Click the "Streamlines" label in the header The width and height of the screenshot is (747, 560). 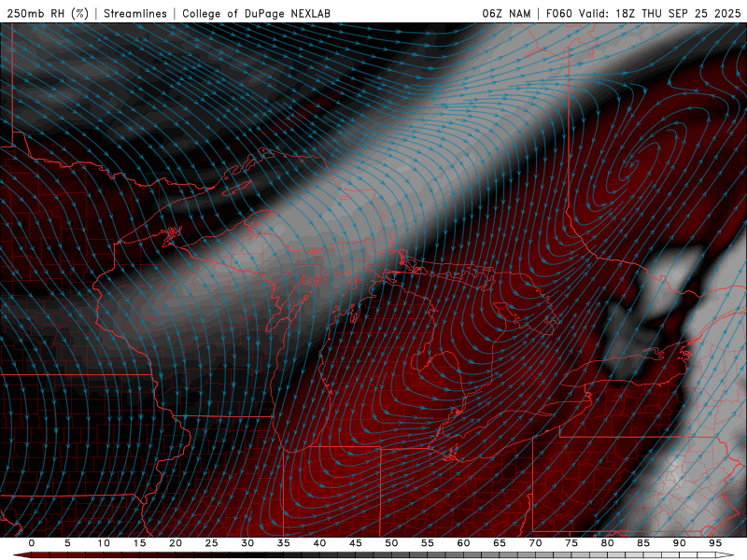[135, 14]
